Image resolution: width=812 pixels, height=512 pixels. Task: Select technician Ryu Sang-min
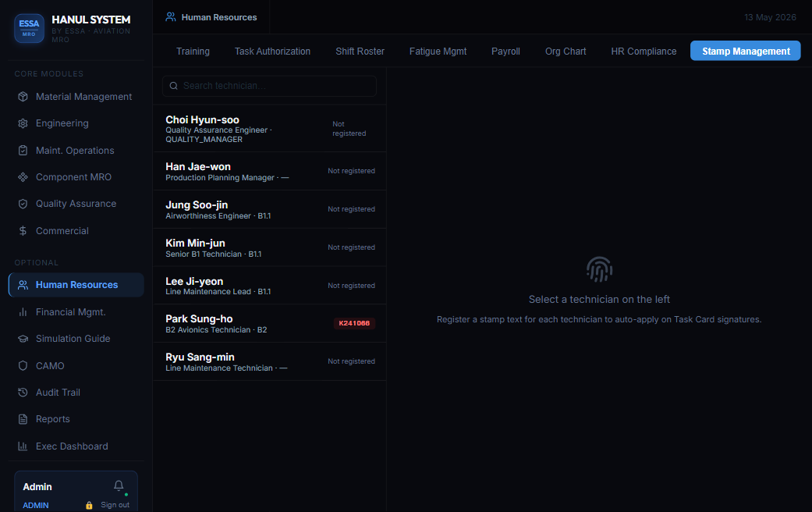[x=269, y=361]
